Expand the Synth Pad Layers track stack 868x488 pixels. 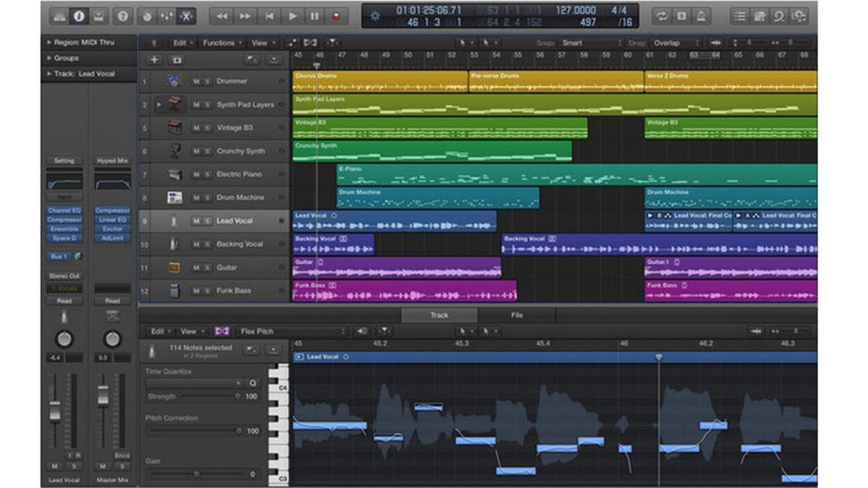point(159,105)
